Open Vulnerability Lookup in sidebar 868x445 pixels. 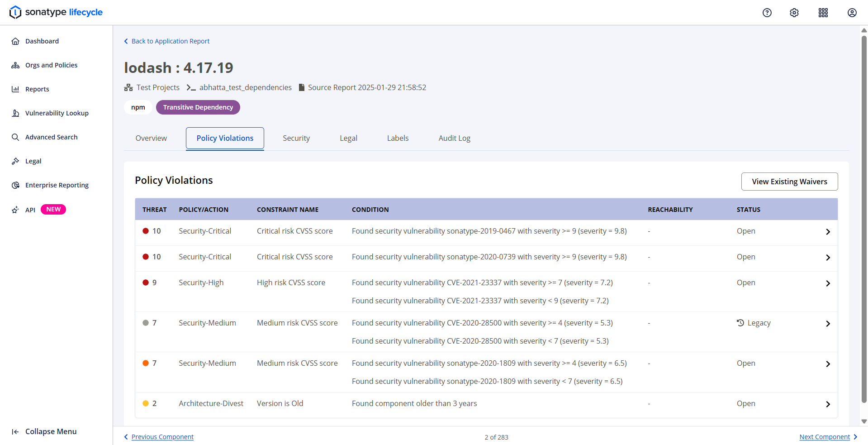[57, 113]
